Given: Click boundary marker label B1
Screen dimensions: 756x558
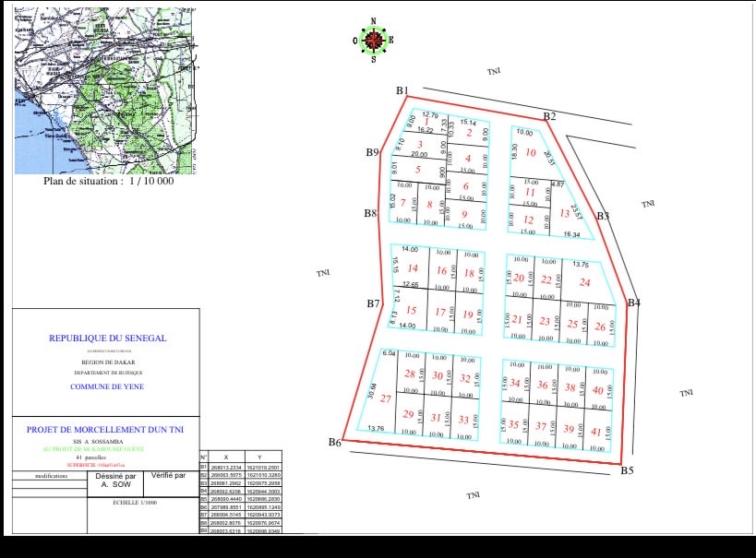Looking at the screenshot, I should (402, 90).
